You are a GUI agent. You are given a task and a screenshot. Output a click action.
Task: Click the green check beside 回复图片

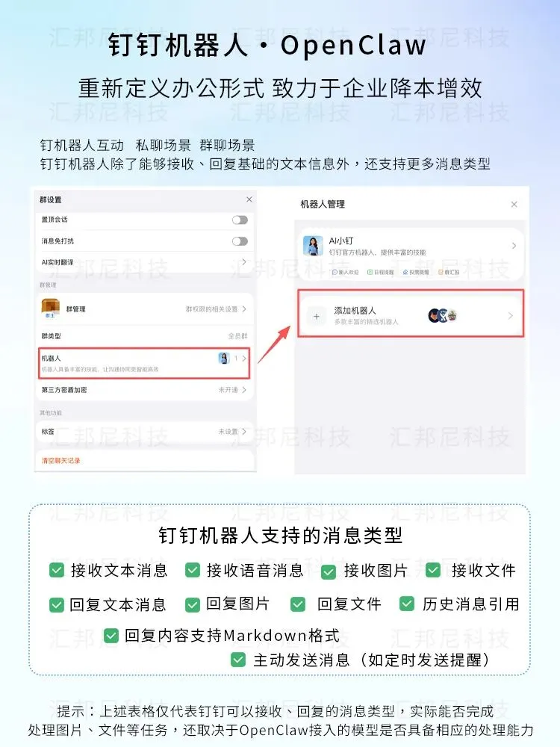[193, 604]
